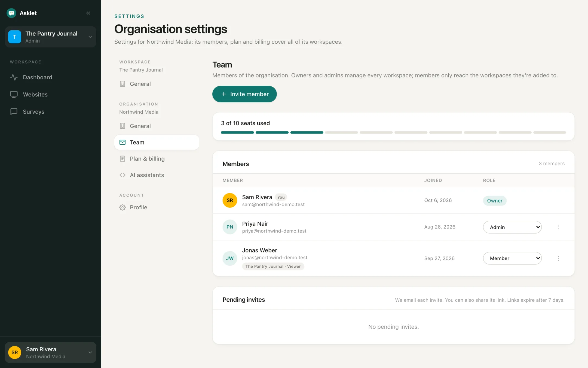The height and width of the screenshot is (368, 588).
Task: Open Priya Nair's Admin role dropdown
Action: pos(512,227)
